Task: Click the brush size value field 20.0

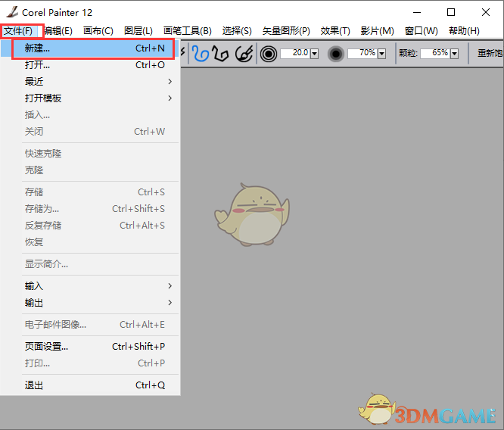Action: (x=295, y=53)
